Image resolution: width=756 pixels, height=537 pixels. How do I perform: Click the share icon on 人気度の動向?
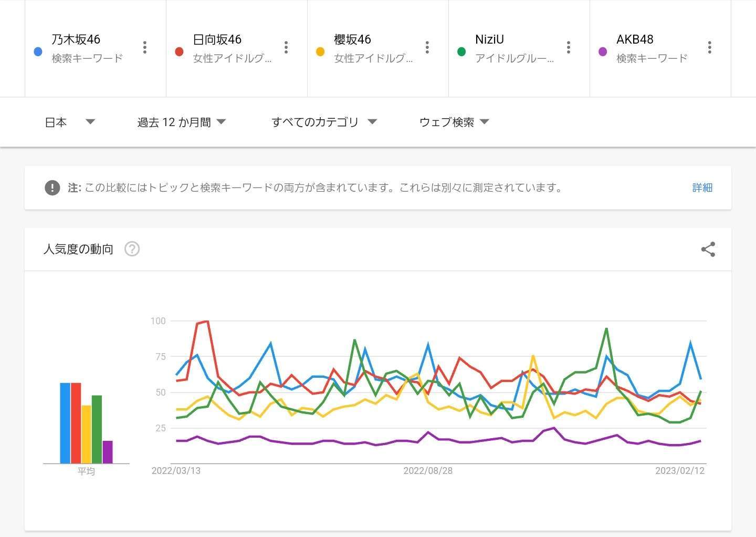coord(708,250)
